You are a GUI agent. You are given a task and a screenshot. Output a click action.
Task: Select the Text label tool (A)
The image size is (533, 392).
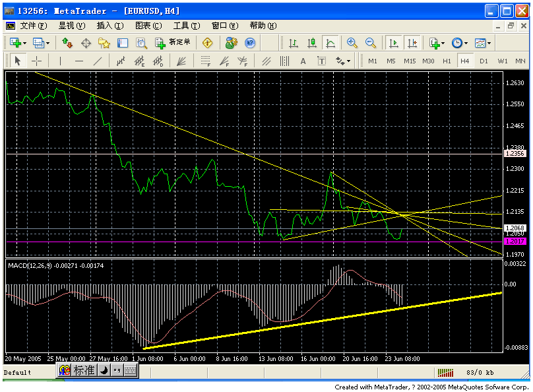(303, 61)
